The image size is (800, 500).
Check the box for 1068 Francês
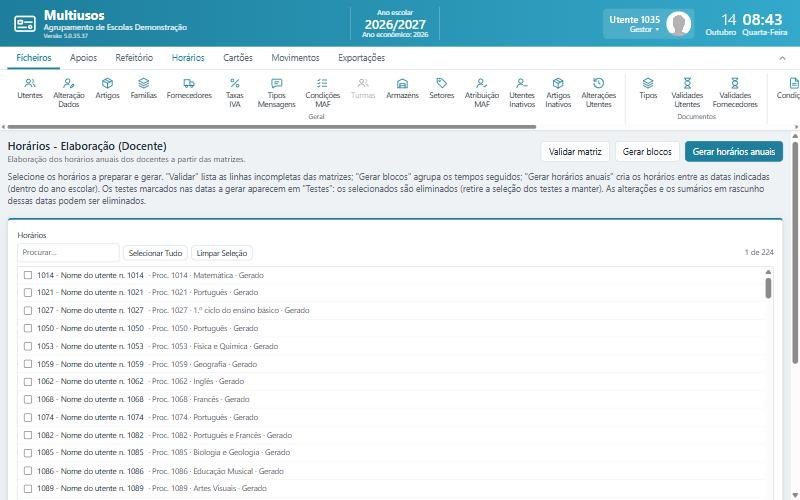[x=28, y=399]
